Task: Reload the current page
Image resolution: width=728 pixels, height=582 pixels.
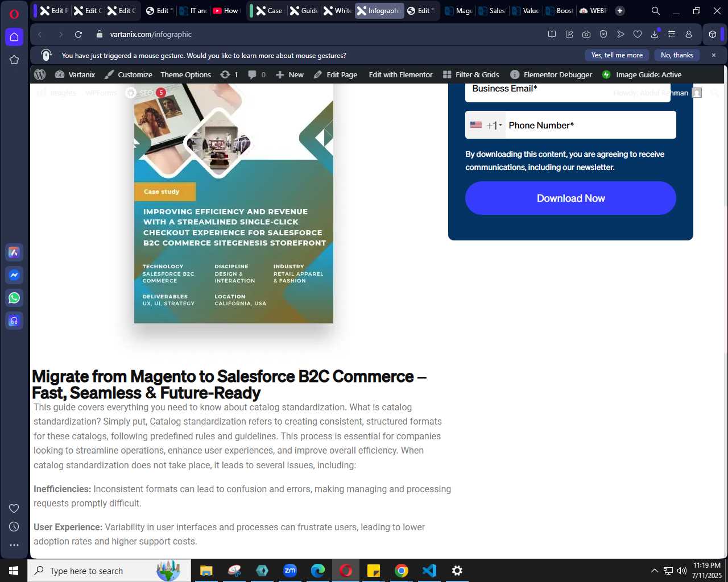Action: (x=78, y=35)
